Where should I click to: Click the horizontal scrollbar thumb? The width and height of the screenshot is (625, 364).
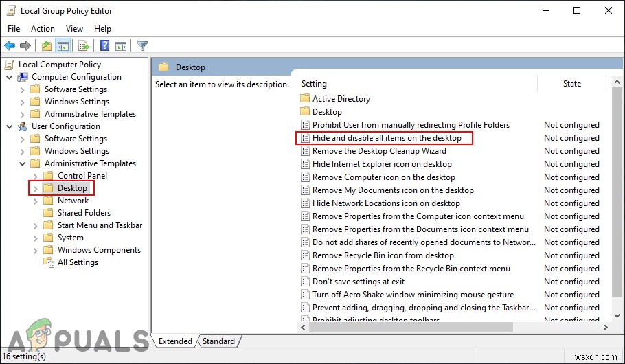pyautogui.click(x=411, y=328)
